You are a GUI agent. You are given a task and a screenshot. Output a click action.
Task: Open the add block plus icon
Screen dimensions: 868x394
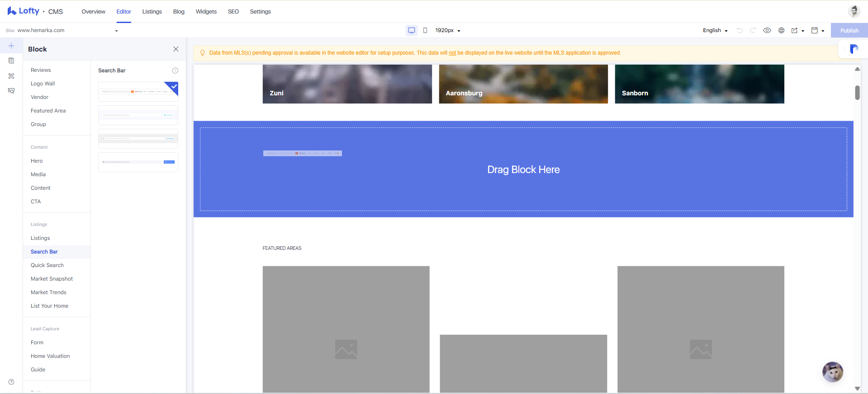tap(11, 46)
